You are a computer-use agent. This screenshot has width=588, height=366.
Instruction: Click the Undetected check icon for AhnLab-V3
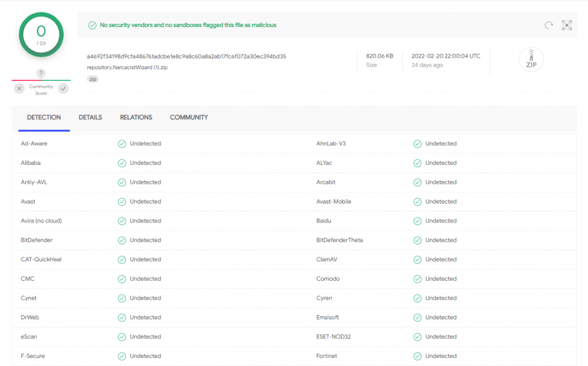(x=417, y=144)
